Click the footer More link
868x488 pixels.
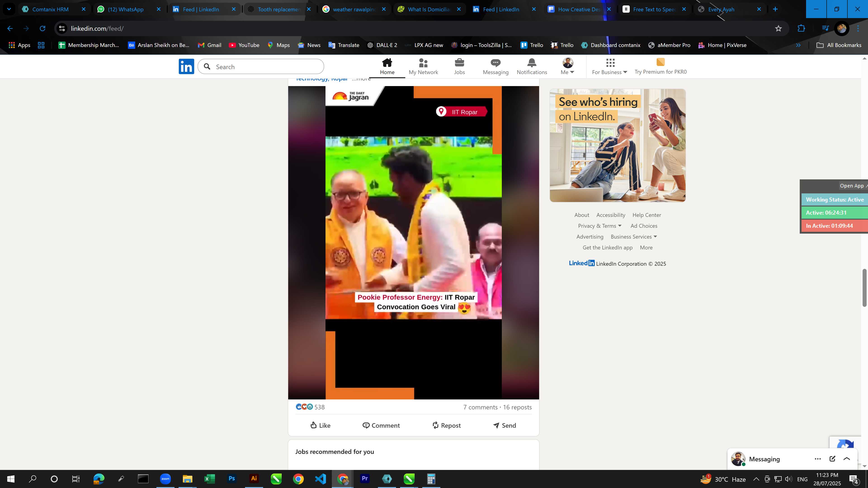646,247
